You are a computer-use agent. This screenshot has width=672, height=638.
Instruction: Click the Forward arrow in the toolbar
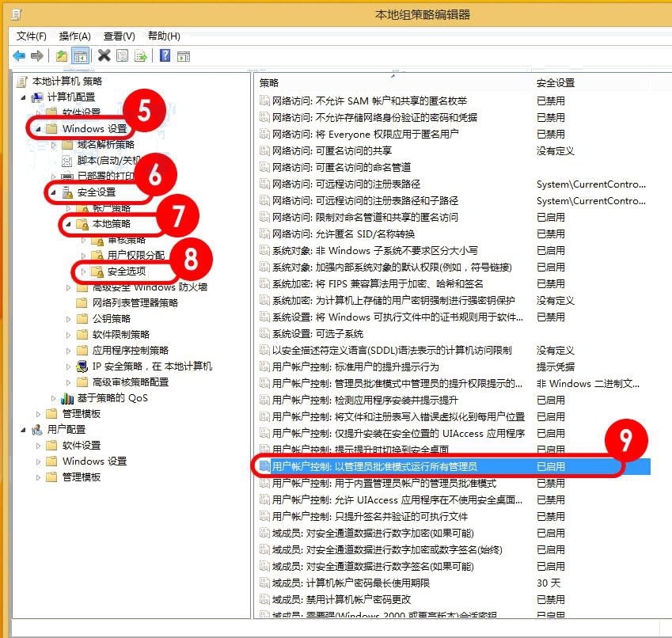tap(37, 55)
